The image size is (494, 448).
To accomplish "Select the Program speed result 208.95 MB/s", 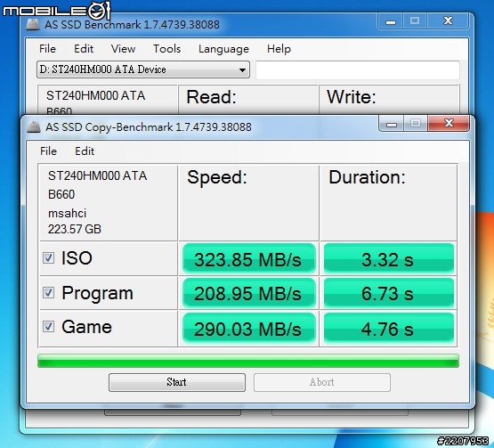I will (x=249, y=292).
